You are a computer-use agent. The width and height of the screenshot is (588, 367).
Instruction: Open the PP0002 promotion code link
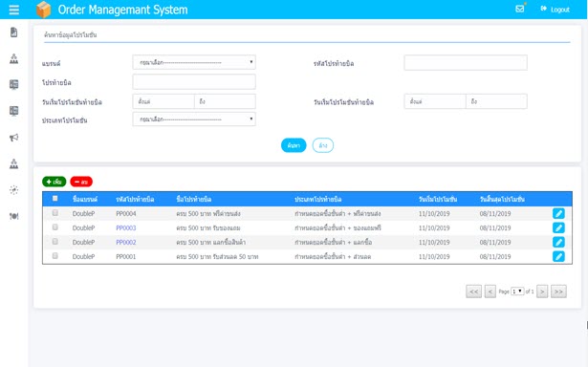pos(126,242)
